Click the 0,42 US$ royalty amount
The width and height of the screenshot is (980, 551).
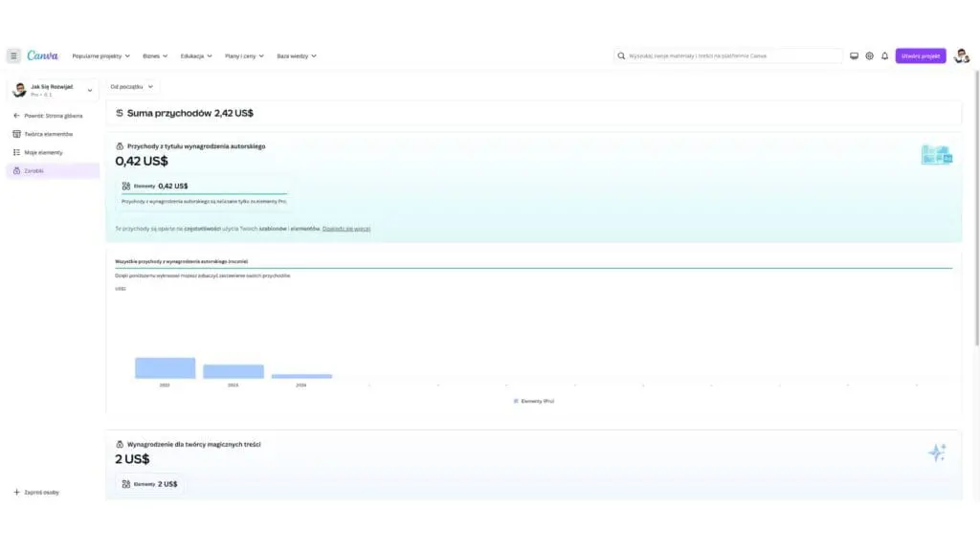(142, 161)
